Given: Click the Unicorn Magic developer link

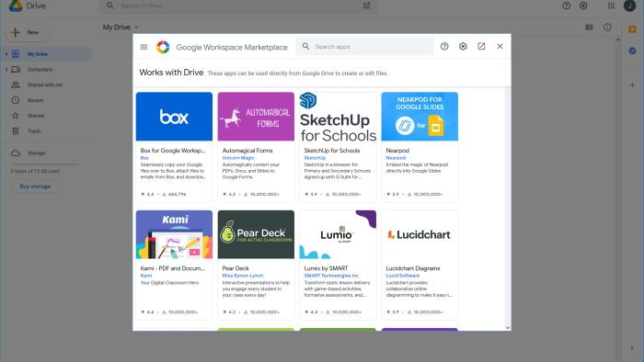Looking at the screenshot, I should [x=238, y=158].
